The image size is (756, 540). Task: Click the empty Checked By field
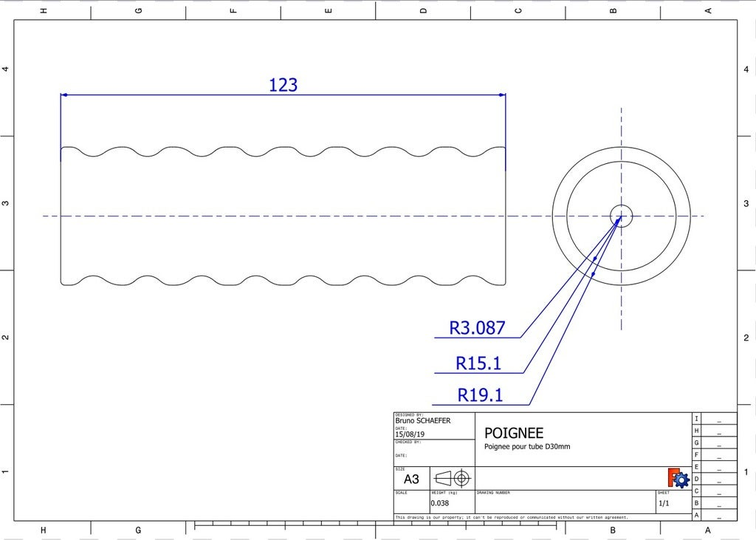click(434, 448)
